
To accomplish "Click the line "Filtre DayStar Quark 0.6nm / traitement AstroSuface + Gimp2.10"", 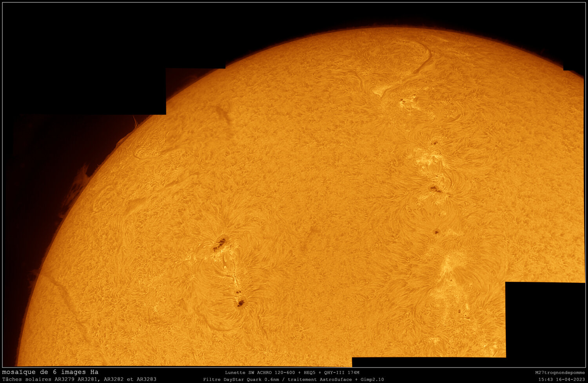I will (294, 379).
